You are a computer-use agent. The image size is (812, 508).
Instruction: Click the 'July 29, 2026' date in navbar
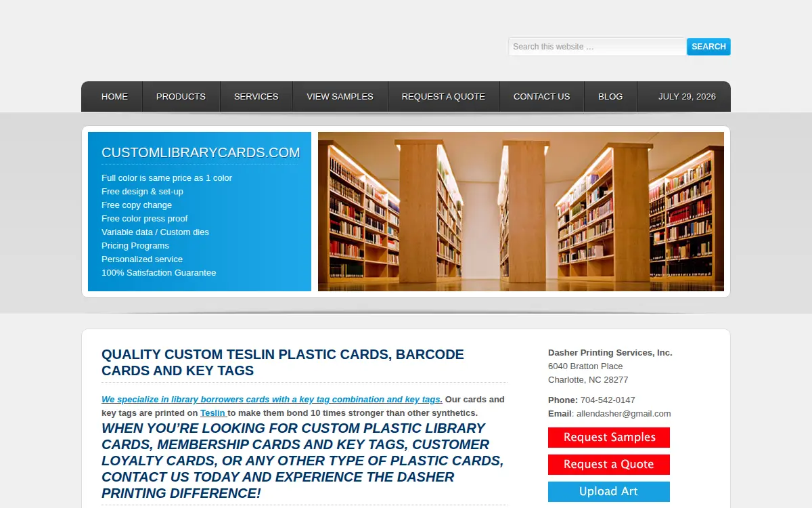pyautogui.click(x=687, y=97)
